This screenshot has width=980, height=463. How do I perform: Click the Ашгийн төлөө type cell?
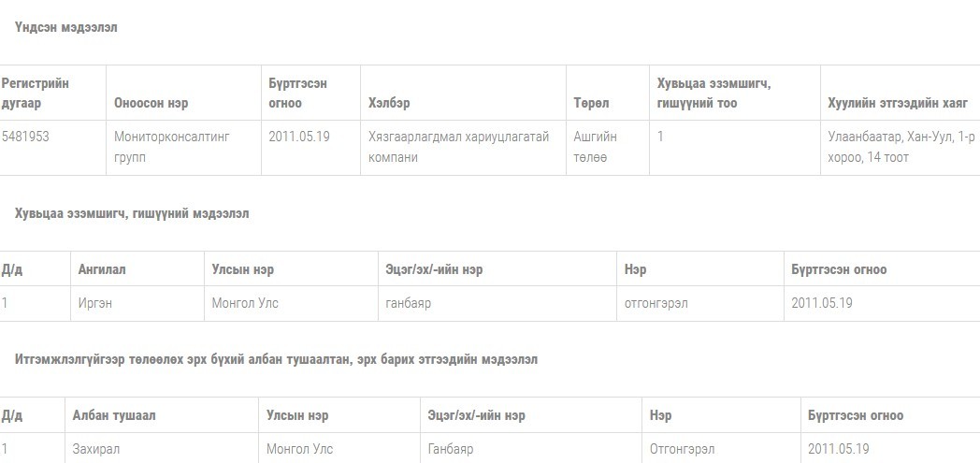click(595, 147)
